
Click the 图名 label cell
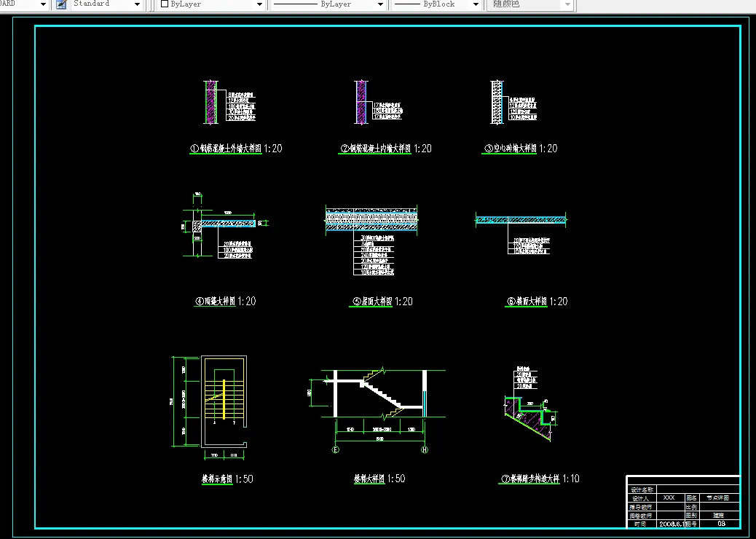pyautogui.click(x=691, y=498)
